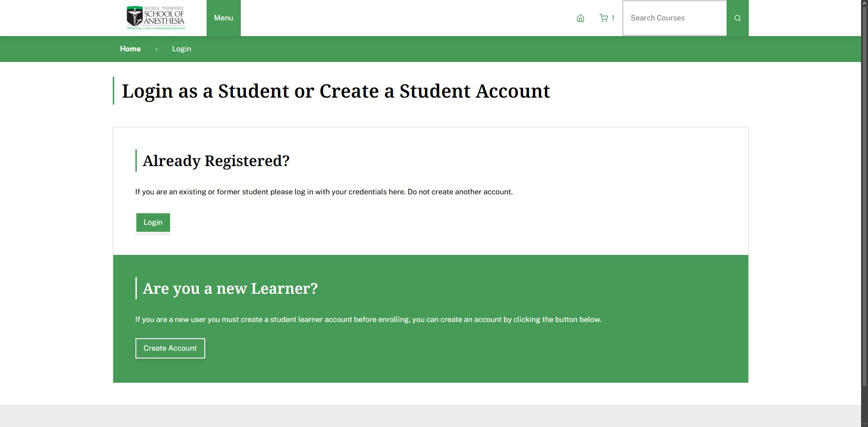Click the 'Are you a new Learner?' heading

point(230,289)
